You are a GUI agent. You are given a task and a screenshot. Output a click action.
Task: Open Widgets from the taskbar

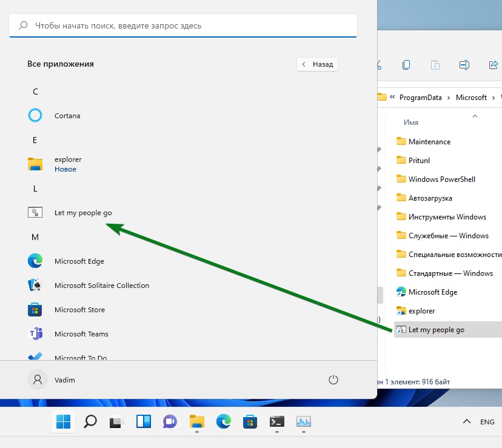pyautogui.click(x=144, y=421)
